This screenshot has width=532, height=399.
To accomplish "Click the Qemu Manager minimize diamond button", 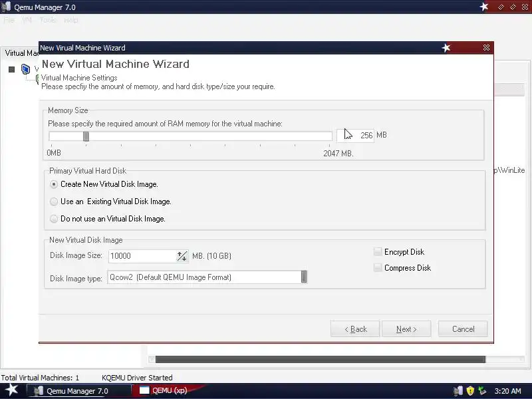I will click(x=501, y=7).
